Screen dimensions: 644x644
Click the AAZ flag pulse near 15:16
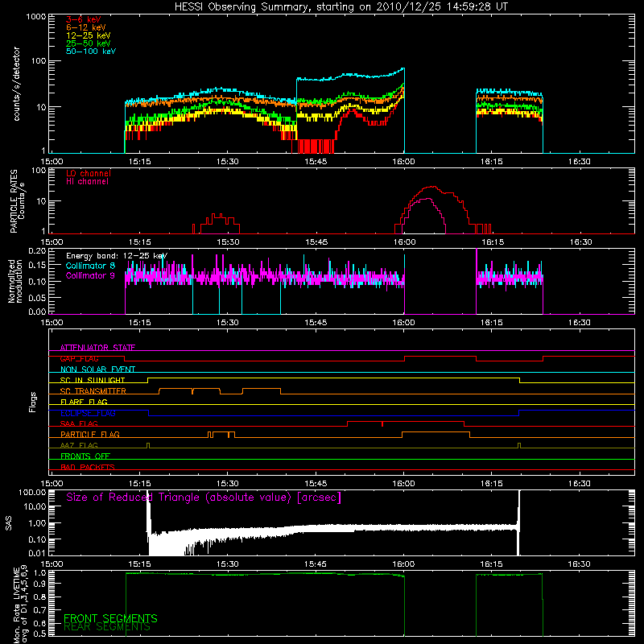tap(148, 446)
